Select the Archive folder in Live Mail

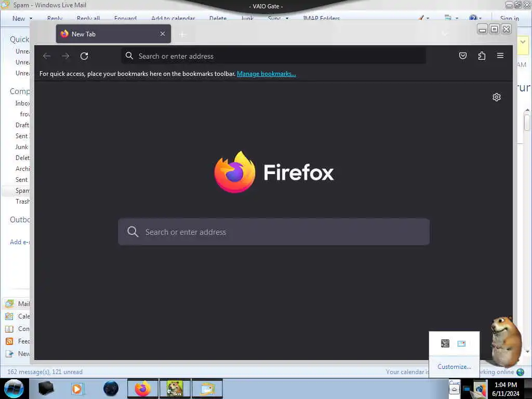(22, 169)
